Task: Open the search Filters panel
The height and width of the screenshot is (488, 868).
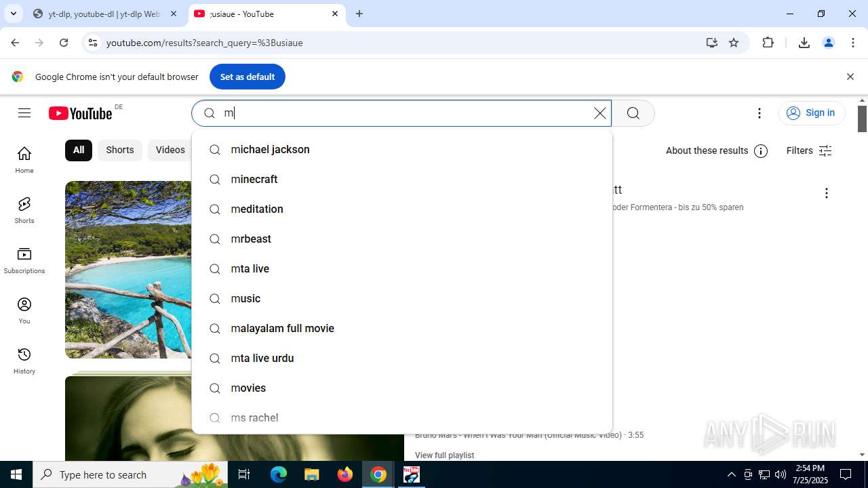Action: (x=809, y=150)
